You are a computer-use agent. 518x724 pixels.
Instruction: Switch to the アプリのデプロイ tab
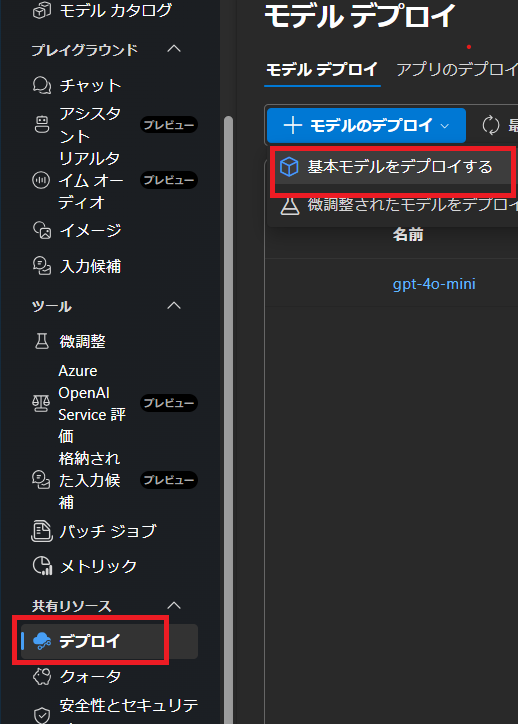[457, 70]
